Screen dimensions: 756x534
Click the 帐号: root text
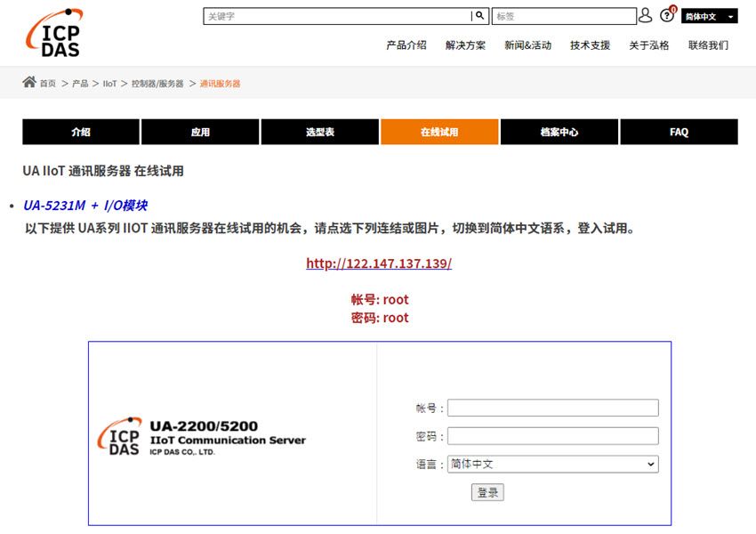tap(380, 300)
